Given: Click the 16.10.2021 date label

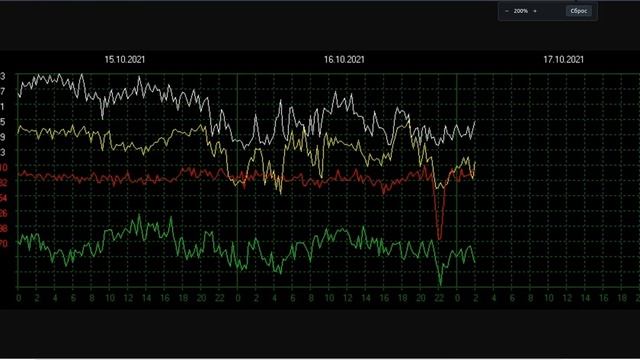Looking at the screenshot, I should [344, 59].
